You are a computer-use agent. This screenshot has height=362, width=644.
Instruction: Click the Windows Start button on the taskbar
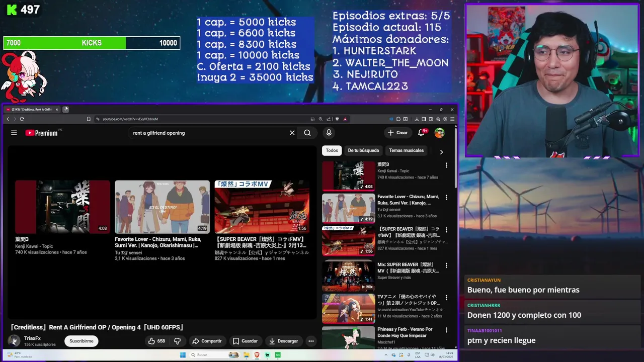183,355
